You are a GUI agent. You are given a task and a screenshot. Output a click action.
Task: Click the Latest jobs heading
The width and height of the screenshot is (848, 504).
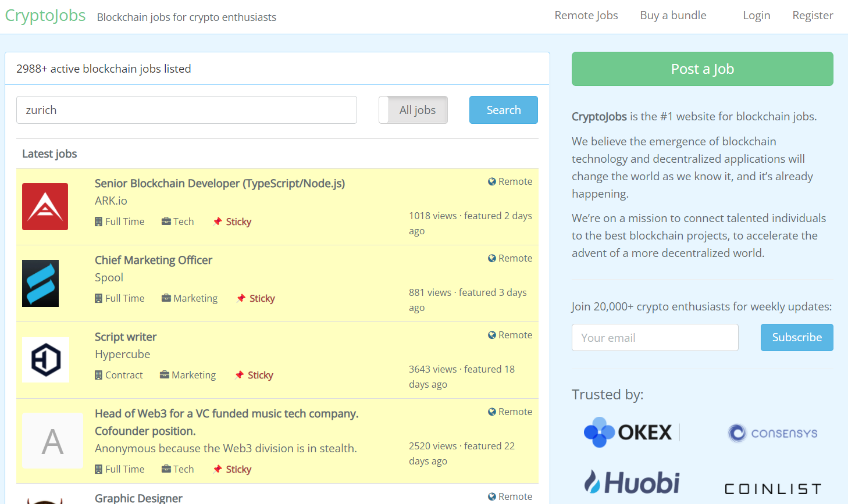click(x=49, y=154)
